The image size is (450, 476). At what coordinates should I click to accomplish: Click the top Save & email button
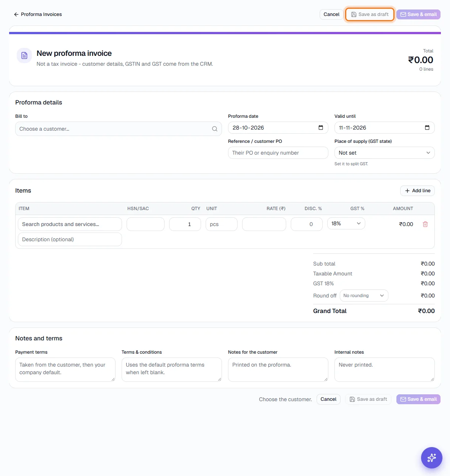pyautogui.click(x=418, y=14)
